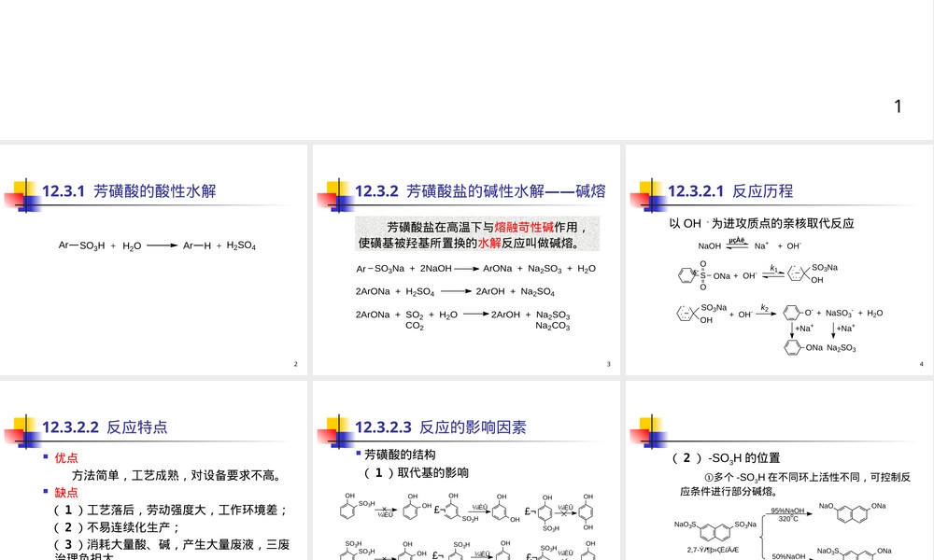
Task: Click the NaOH dissociation equation on slide 4
Action: pos(749,244)
